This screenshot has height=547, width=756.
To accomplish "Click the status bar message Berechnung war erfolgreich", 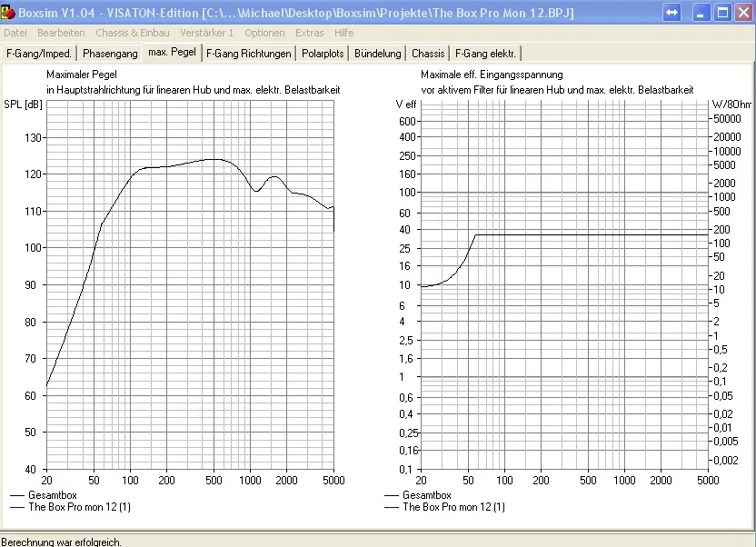I will (60, 541).
